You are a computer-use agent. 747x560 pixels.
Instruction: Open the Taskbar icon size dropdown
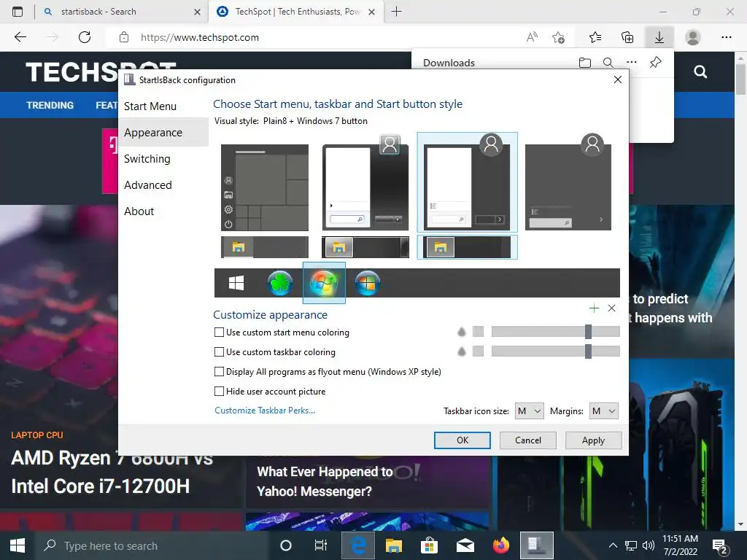pos(530,411)
